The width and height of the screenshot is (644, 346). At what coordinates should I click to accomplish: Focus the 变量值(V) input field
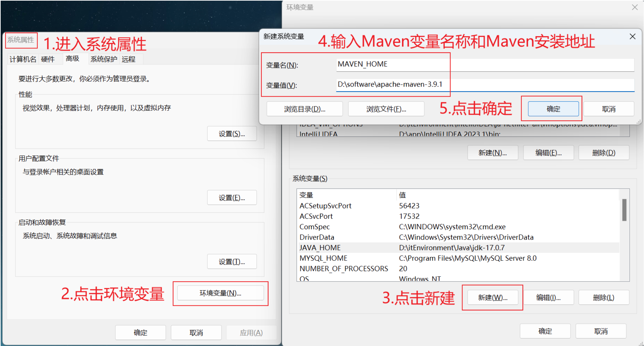[x=485, y=85]
